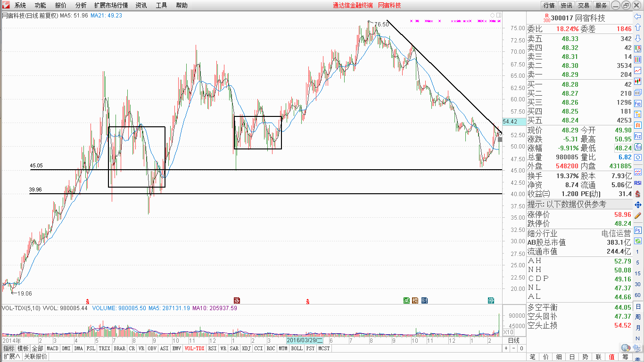This screenshot has width=644, height=362.
Task: Click the blue four-way move icon
Action: pyautogui.click(x=638, y=205)
